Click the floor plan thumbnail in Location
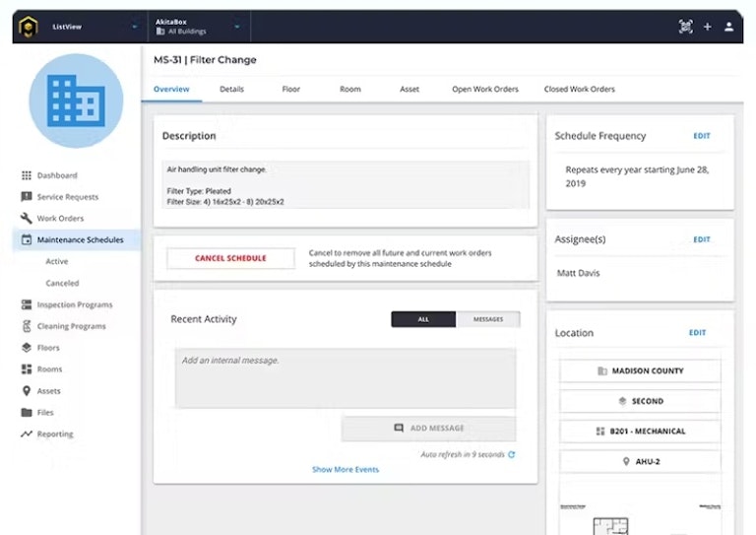 (640, 518)
